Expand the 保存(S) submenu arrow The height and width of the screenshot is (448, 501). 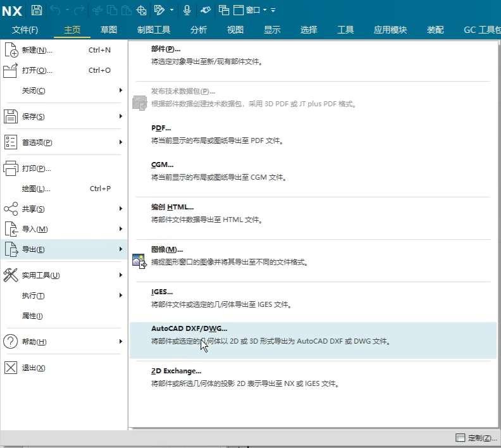click(121, 116)
